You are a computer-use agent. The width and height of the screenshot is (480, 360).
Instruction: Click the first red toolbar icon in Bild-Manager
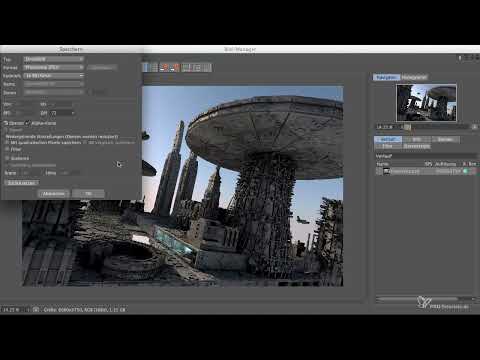coord(164,68)
